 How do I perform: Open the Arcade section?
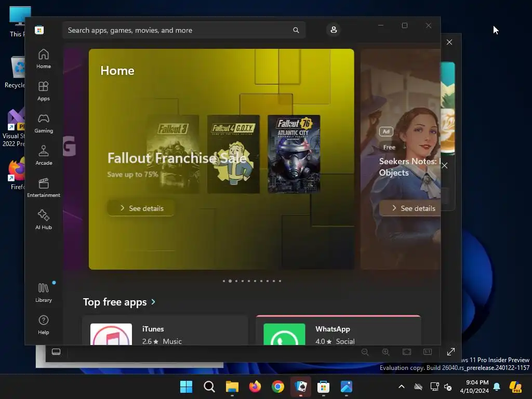44,156
